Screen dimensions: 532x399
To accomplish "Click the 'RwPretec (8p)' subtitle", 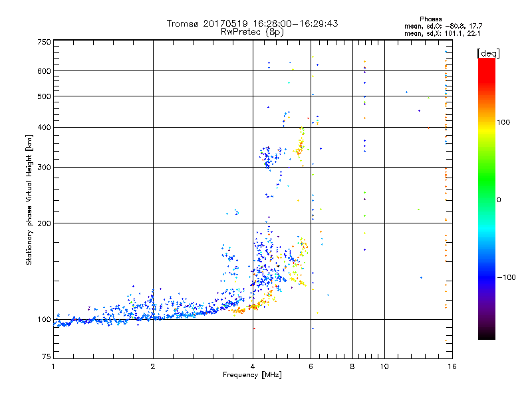I will pos(252,32).
